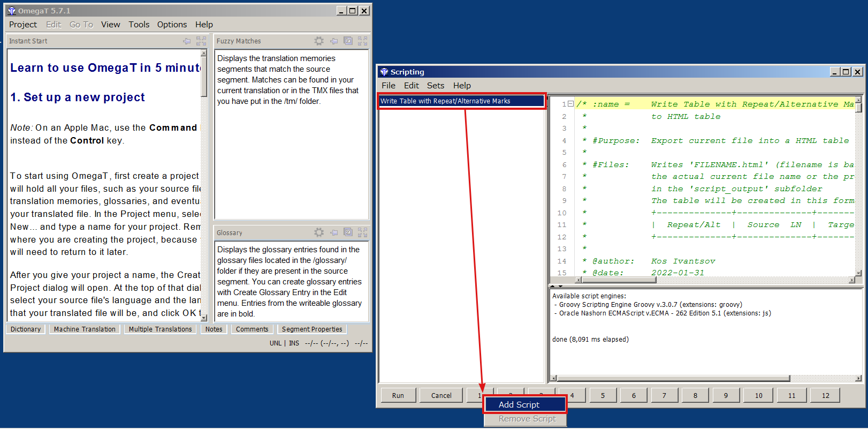Undock the Fuzzy Matches pane
The width and height of the screenshot is (868, 429).
[x=348, y=41]
